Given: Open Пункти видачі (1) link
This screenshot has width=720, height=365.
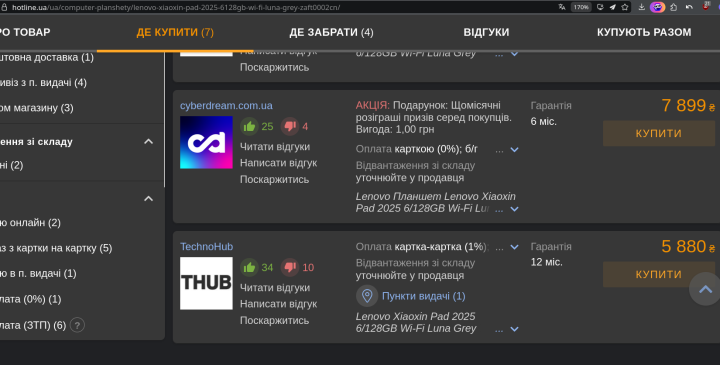Looking at the screenshot, I should point(423,296).
